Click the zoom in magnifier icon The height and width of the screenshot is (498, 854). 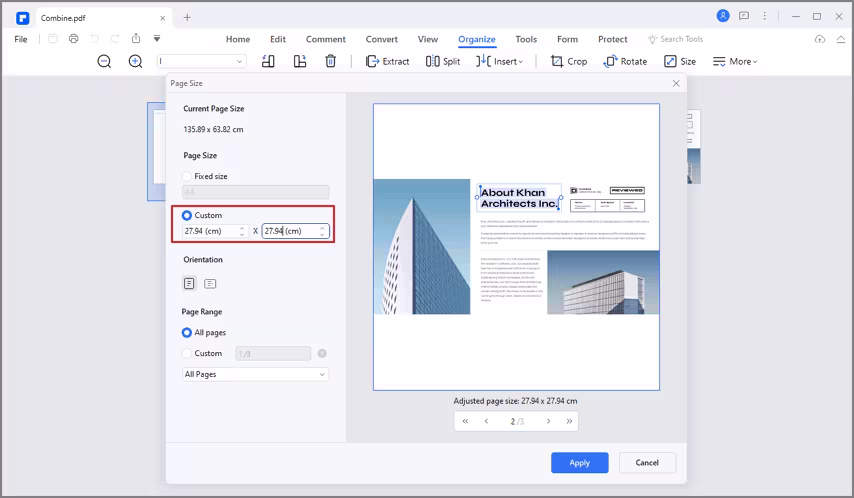[x=135, y=62]
